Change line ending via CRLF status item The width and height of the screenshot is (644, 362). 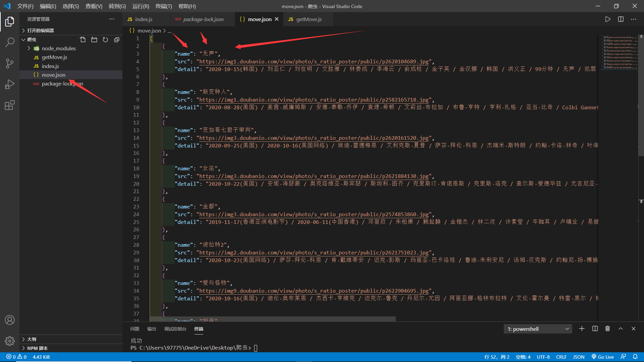[561, 357]
